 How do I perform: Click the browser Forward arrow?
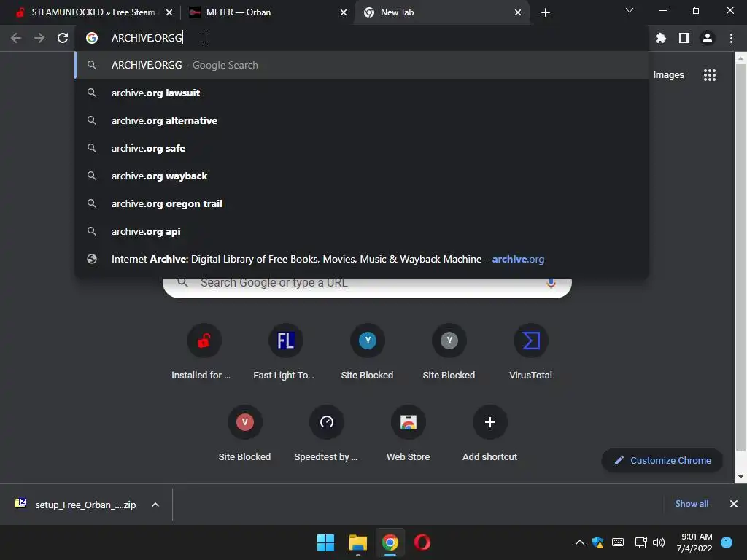point(39,38)
